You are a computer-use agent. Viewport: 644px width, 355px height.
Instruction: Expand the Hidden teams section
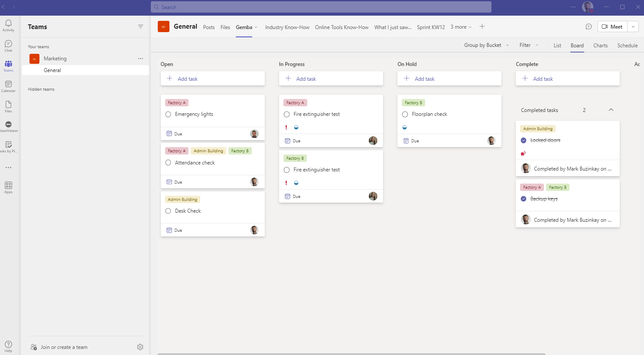[x=41, y=89]
